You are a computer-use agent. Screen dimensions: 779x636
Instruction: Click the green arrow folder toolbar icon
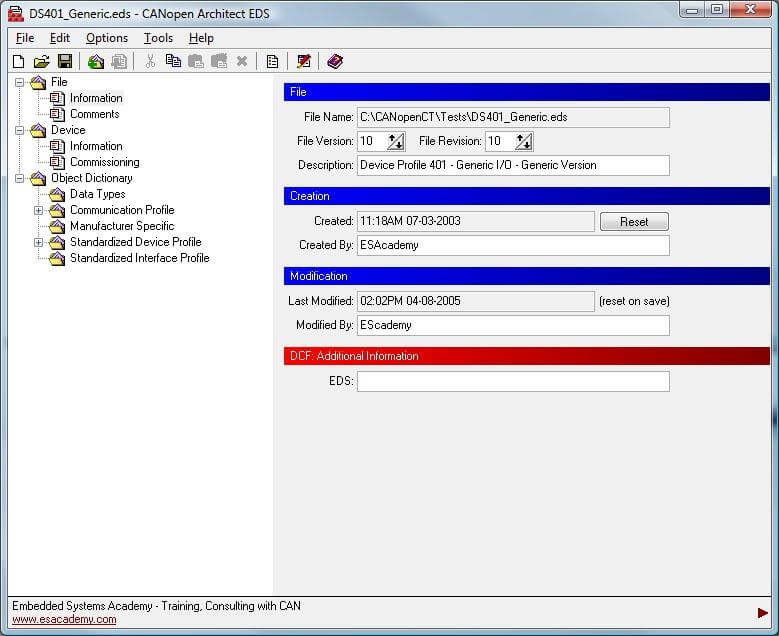(96, 62)
